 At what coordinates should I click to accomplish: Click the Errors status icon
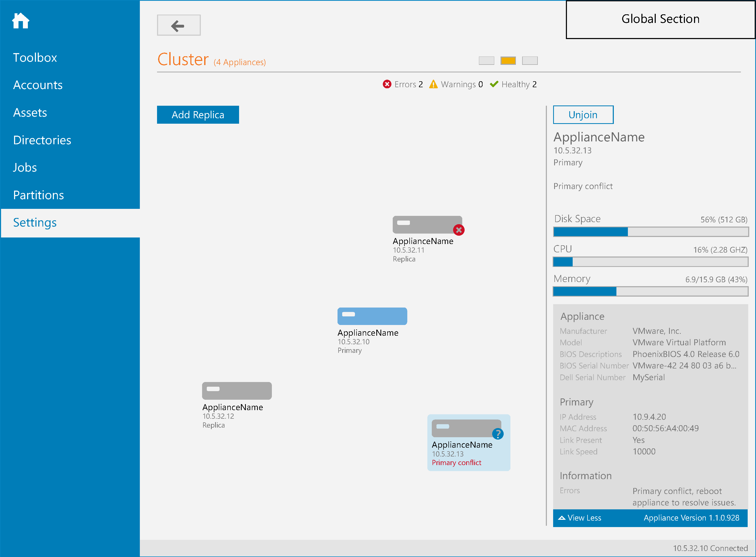tap(387, 84)
